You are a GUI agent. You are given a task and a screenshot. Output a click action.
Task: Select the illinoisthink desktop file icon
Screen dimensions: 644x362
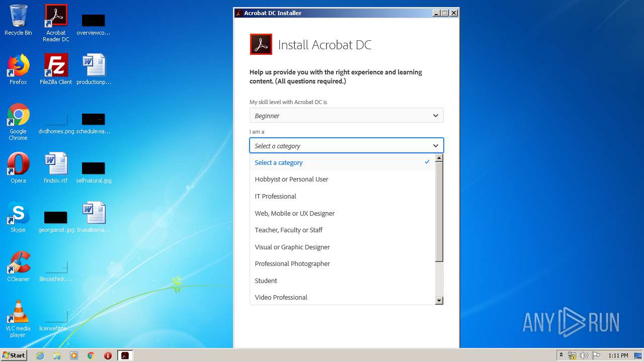click(56, 270)
